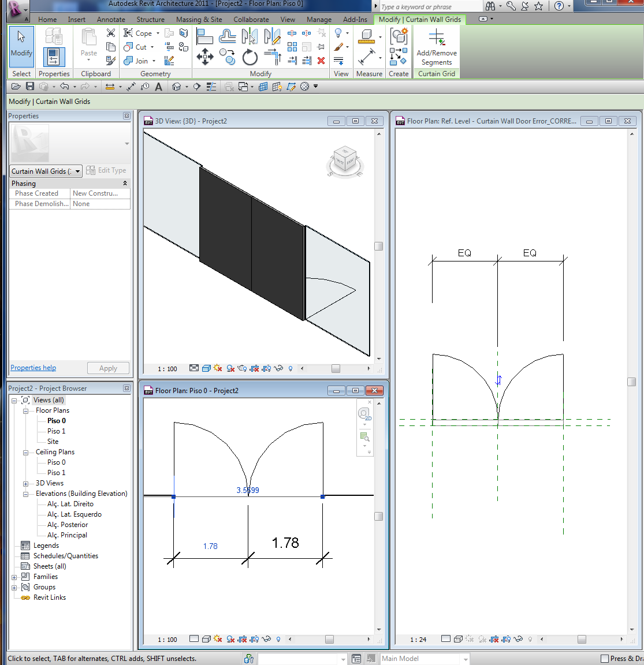Click the red Delete X icon
Image resolution: width=644 pixels, height=665 pixels.
pyautogui.click(x=321, y=61)
